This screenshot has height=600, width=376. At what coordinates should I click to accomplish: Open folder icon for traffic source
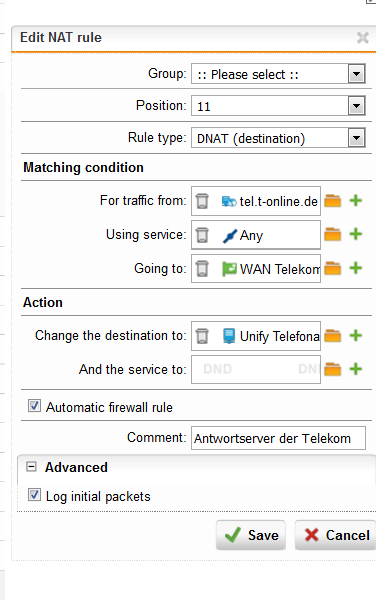(x=332, y=201)
